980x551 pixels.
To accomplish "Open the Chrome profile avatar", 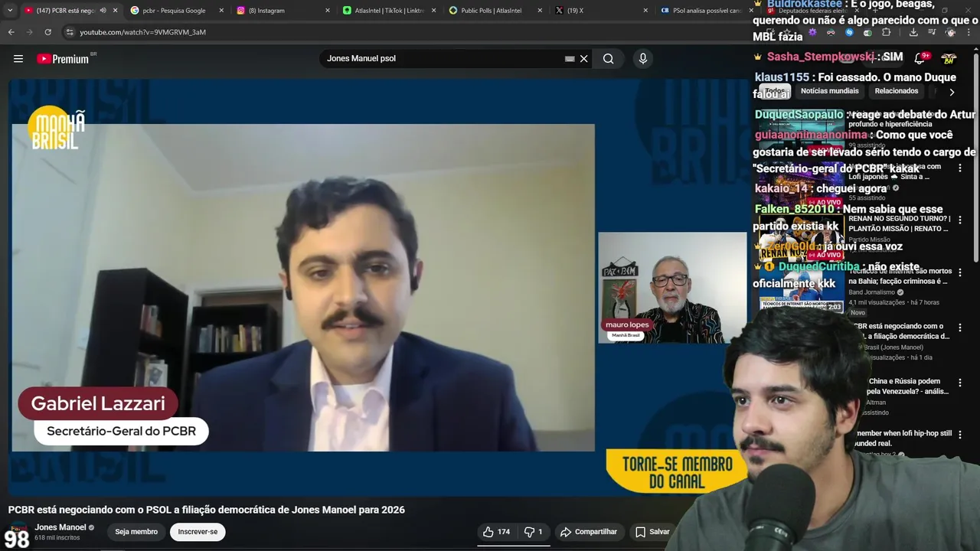I will (x=951, y=32).
